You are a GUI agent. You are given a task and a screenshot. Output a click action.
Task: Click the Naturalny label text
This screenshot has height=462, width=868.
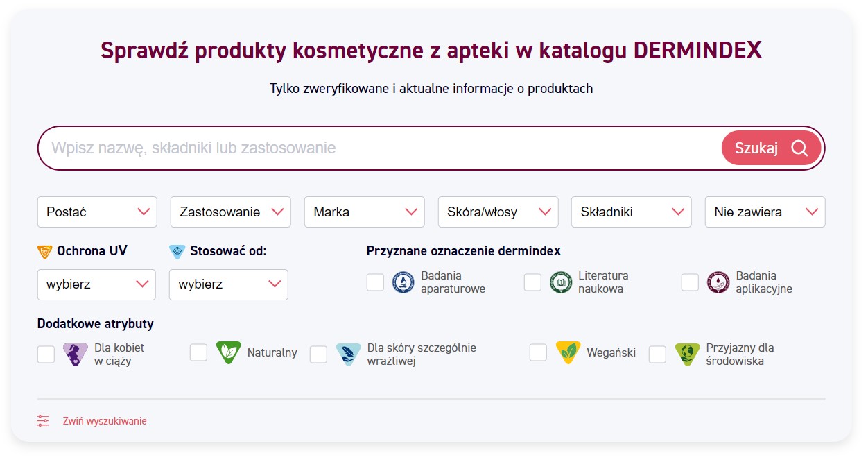point(272,352)
